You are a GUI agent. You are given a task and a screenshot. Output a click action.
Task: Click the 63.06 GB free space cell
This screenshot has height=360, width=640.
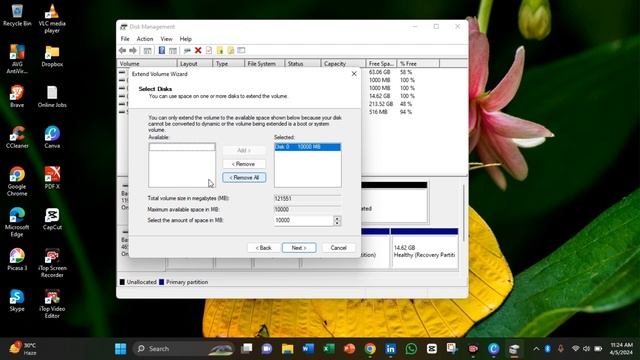coord(380,72)
